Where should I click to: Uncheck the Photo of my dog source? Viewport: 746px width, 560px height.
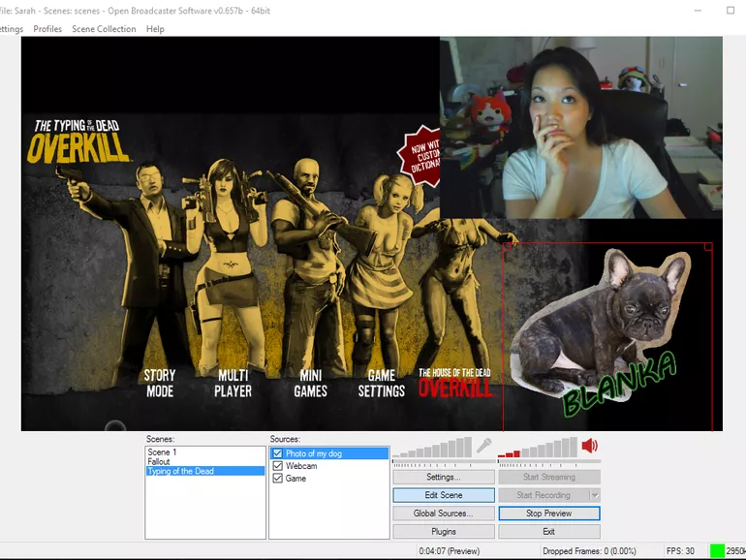pos(278,453)
